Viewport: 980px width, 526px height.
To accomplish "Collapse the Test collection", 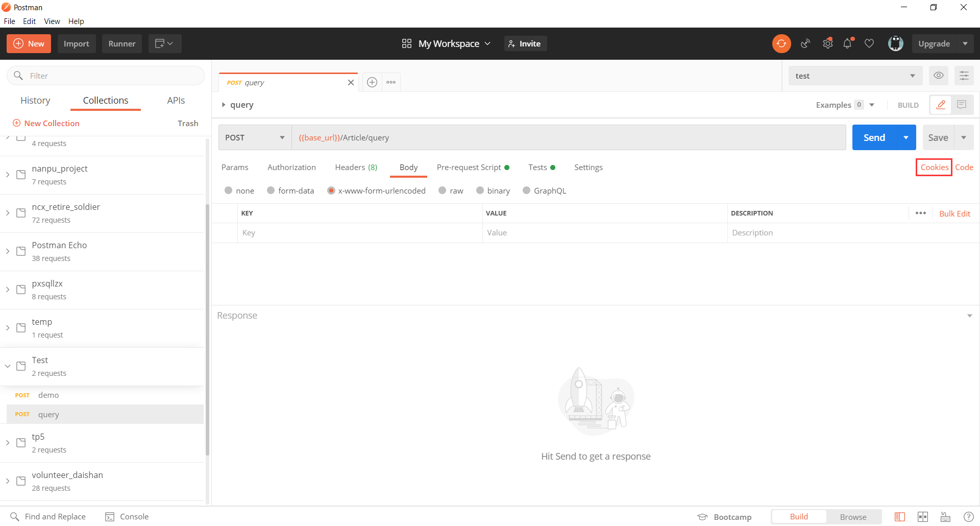I will (8, 366).
